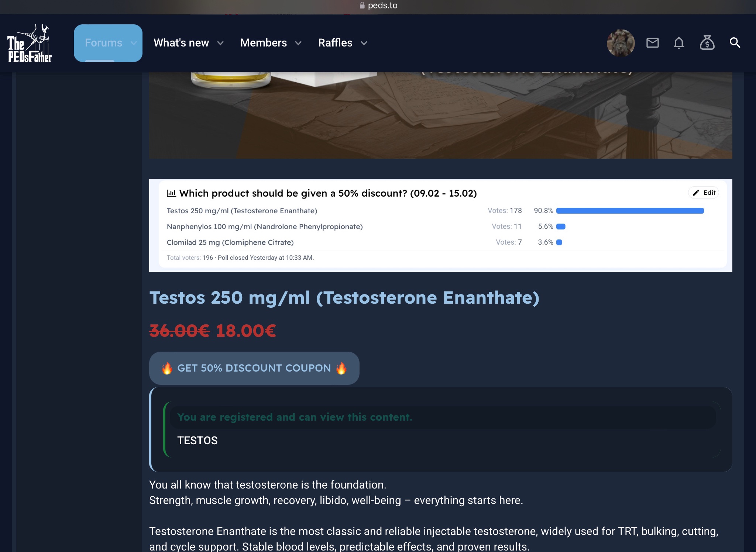Click the Testos 250 mg/ml heading link
The width and height of the screenshot is (756, 552).
[x=344, y=297]
